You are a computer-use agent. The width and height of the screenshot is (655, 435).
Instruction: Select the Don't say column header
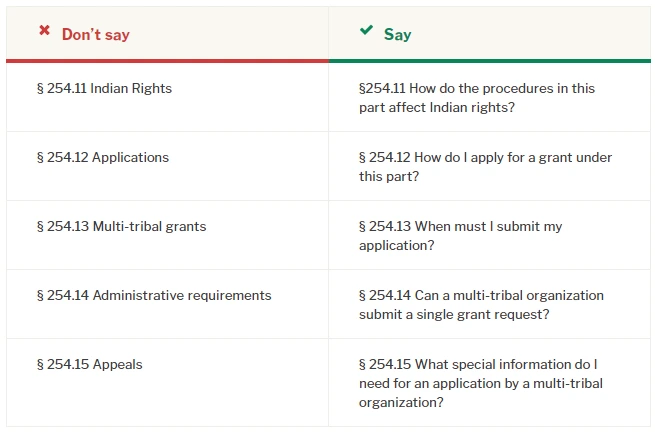click(96, 34)
